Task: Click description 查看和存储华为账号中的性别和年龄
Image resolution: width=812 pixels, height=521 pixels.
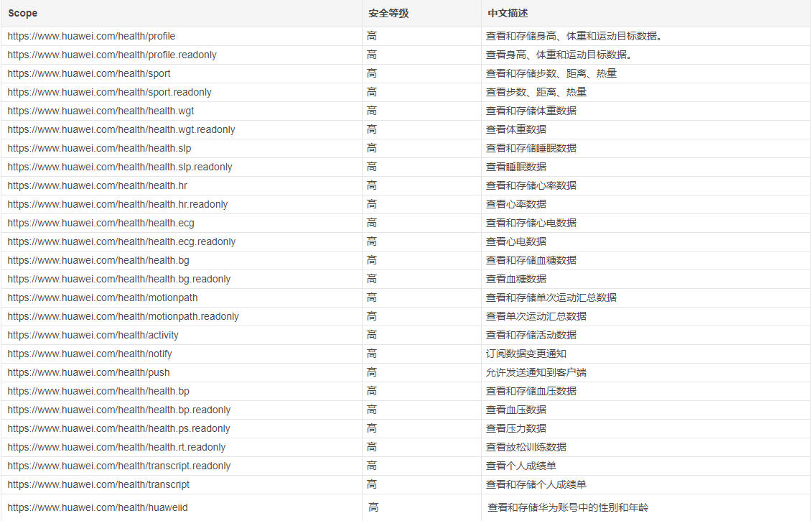Action: click(x=568, y=507)
